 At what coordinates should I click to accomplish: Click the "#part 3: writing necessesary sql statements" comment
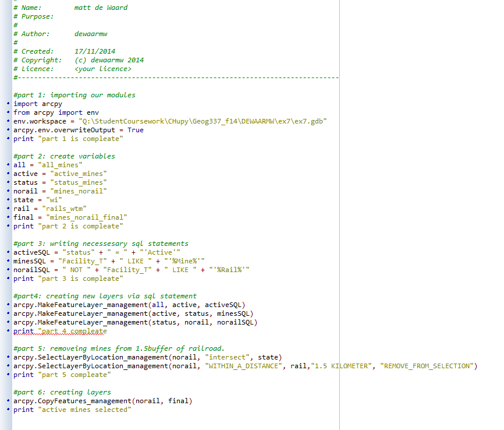[101, 244]
